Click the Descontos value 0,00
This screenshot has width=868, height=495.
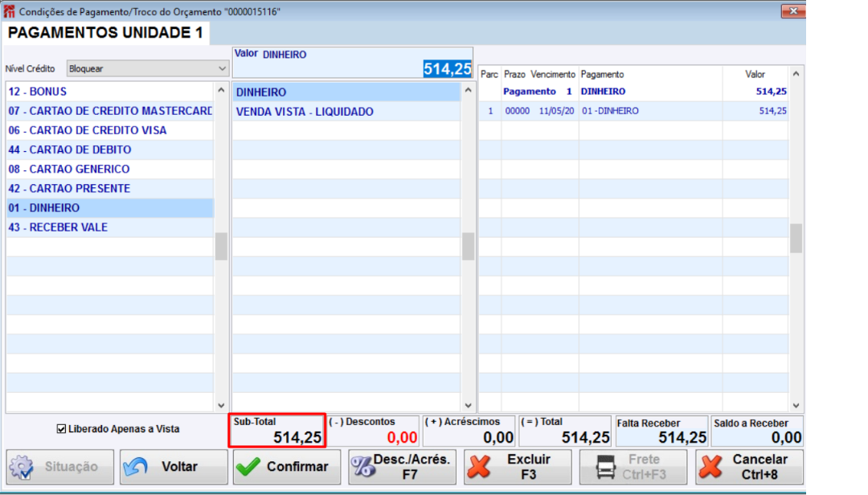pos(402,437)
